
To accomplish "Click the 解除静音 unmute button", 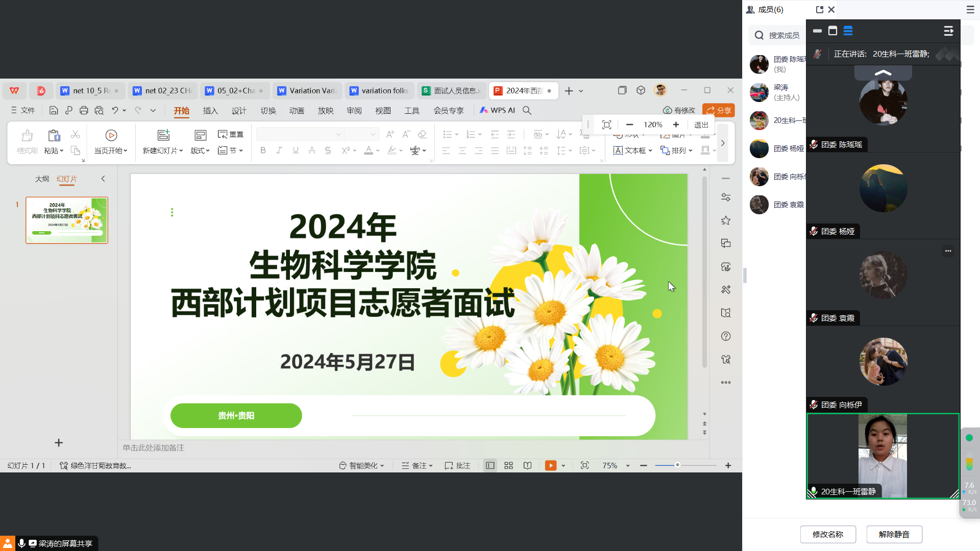I will coord(894,534).
